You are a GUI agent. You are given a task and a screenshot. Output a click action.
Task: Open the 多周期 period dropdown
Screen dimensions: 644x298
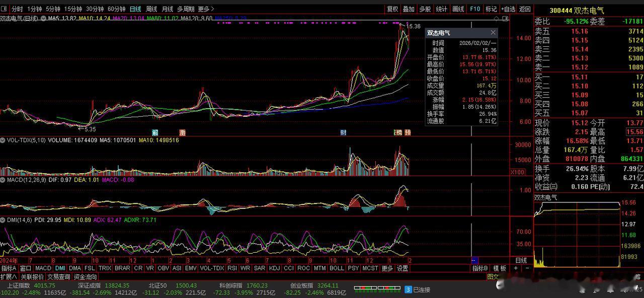[x=186, y=9]
